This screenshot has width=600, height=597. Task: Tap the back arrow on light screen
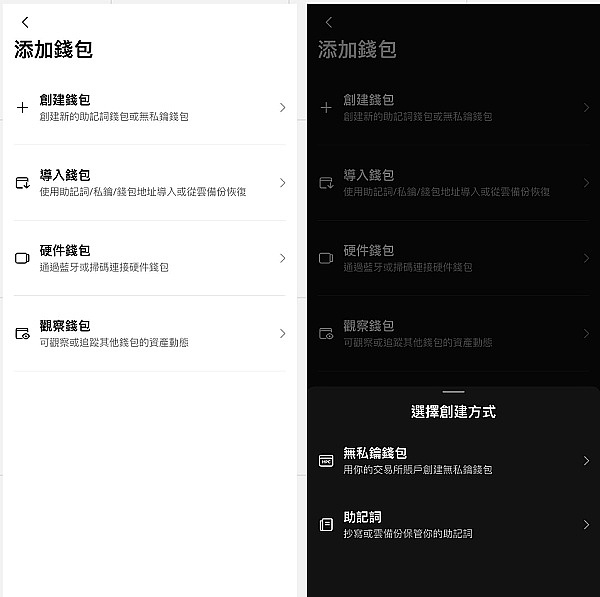point(25,22)
